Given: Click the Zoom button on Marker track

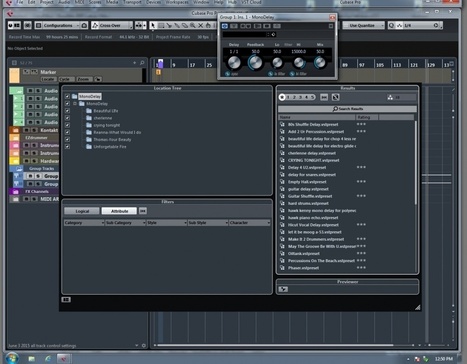Looking at the screenshot, I should [x=83, y=79].
